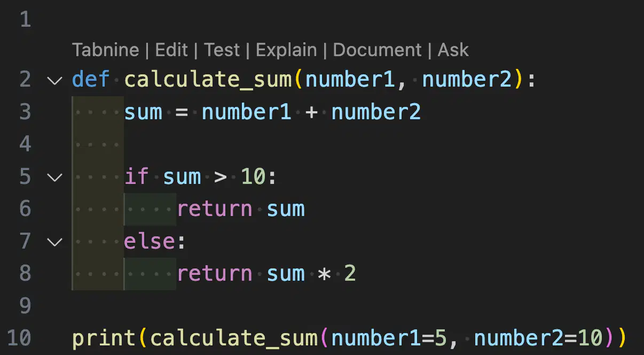Image resolution: width=644 pixels, height=355 pixels.
Task: Open the Ask code lens action
Action: click(x=453, y=50)
